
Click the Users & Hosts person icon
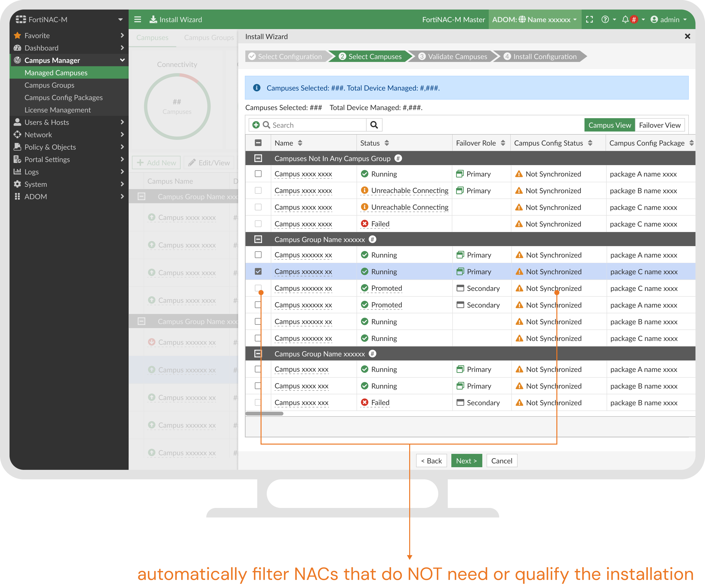[17, 122]
